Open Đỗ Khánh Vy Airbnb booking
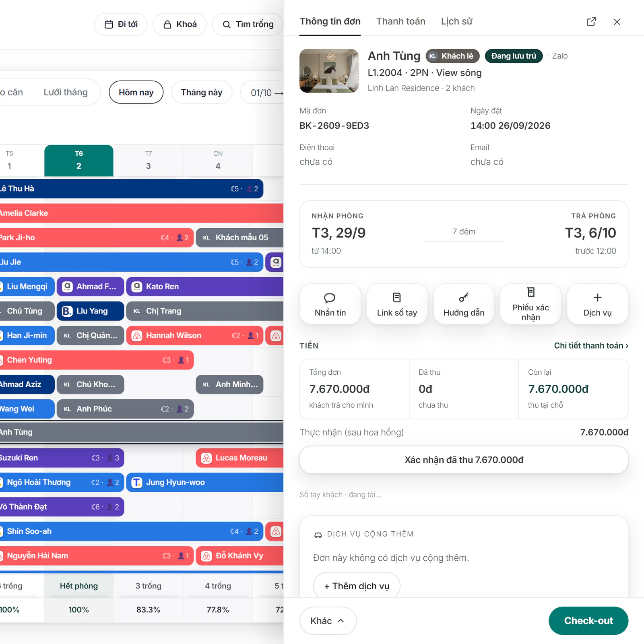Image resolution: width=644 pixels, height=644 pixels. pos(240,556)
